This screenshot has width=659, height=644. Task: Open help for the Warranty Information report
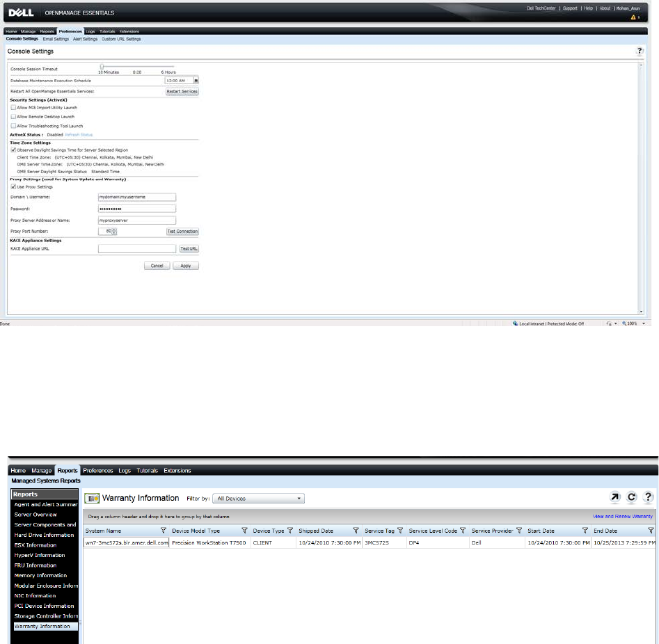click(648, 497)
